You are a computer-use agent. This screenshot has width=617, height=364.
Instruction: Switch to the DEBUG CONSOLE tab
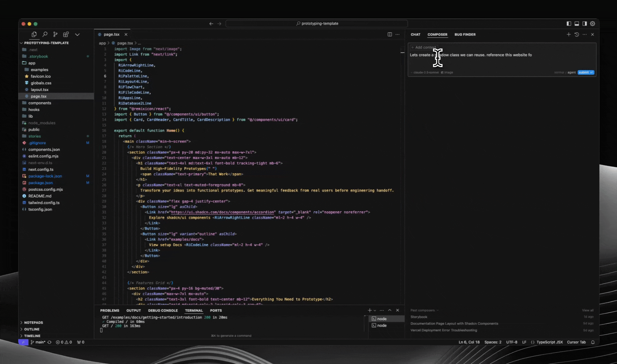(163, 310)
